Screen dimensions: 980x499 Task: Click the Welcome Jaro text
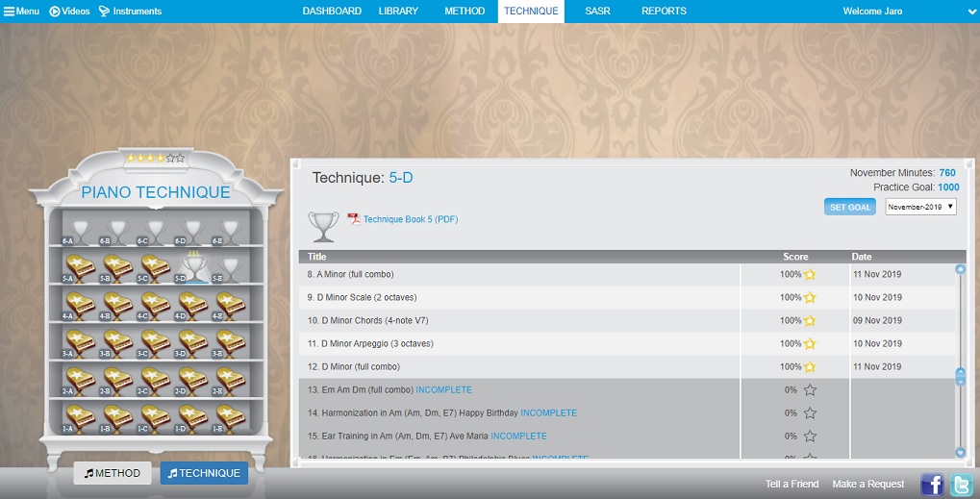[x=872, y=12]
